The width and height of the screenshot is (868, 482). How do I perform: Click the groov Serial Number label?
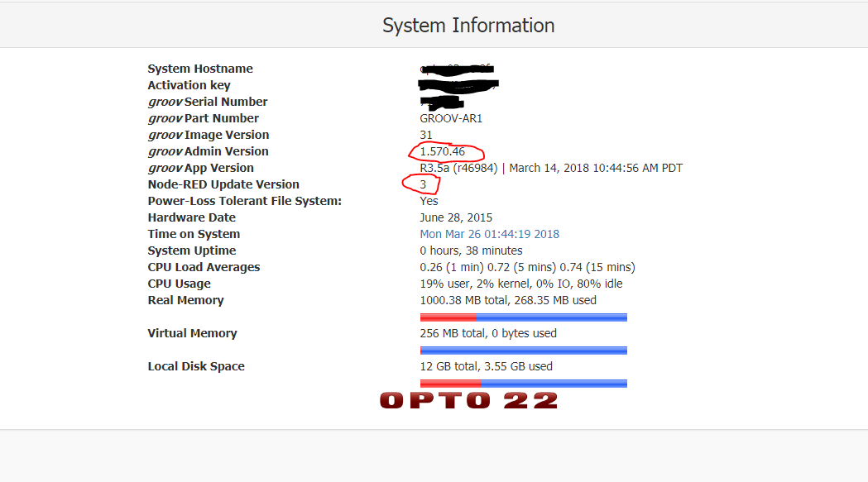(208, 102)
